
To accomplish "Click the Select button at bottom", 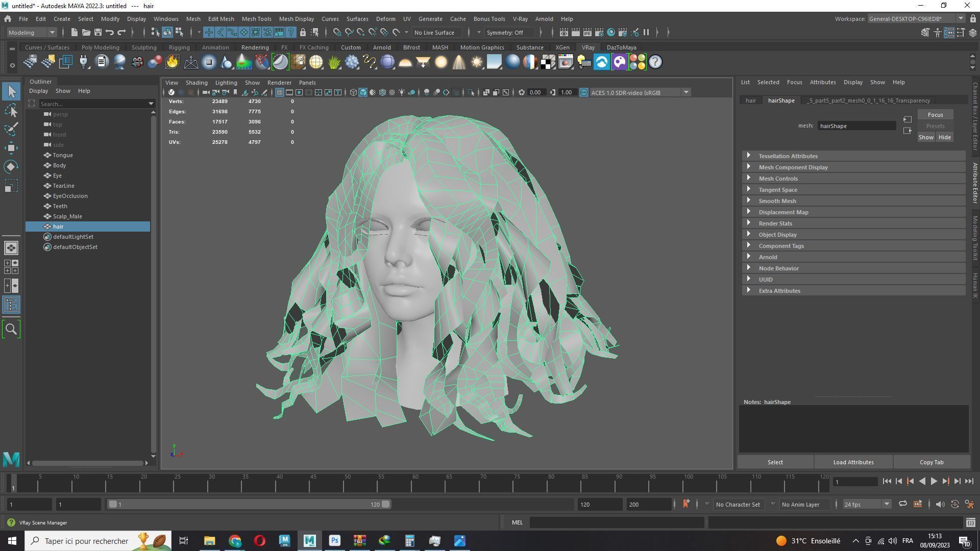I will click(775, 462).
